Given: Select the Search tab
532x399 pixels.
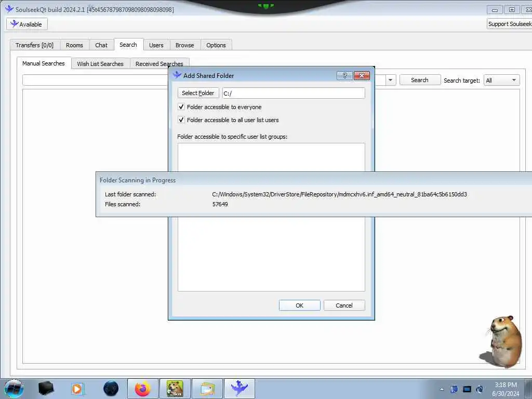Looking at the screenshot, I should (128, 45).
